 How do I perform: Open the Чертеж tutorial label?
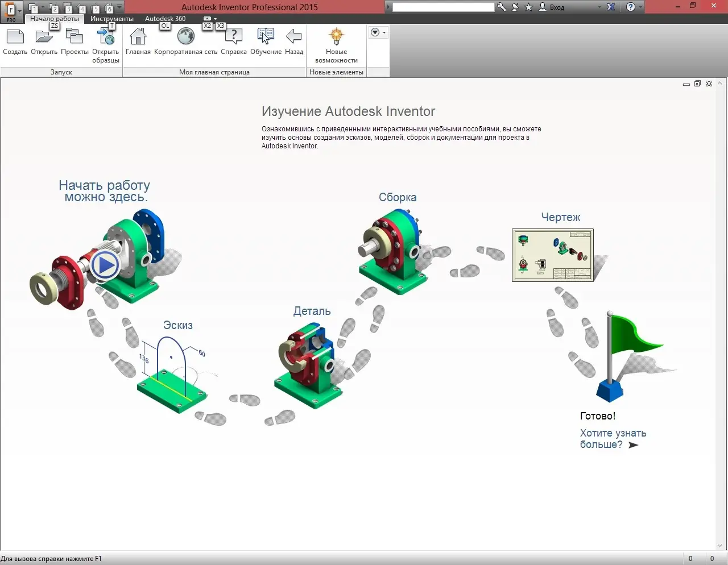click(561, 217)
